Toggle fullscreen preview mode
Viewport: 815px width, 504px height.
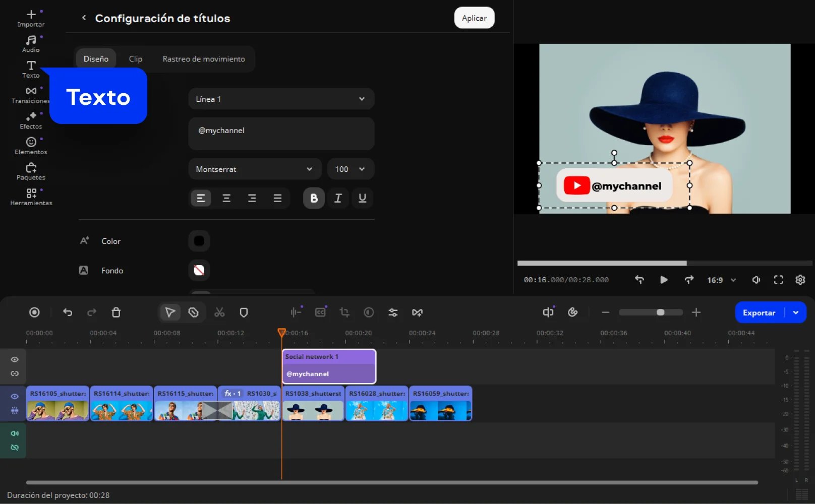778,280
